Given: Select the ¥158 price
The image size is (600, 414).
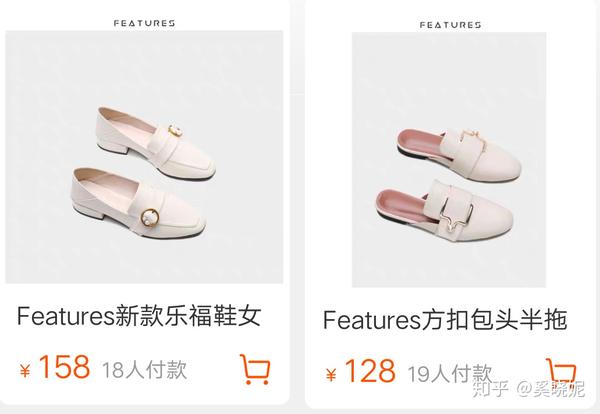Looking at the screenshot, I should pos(55,367).
